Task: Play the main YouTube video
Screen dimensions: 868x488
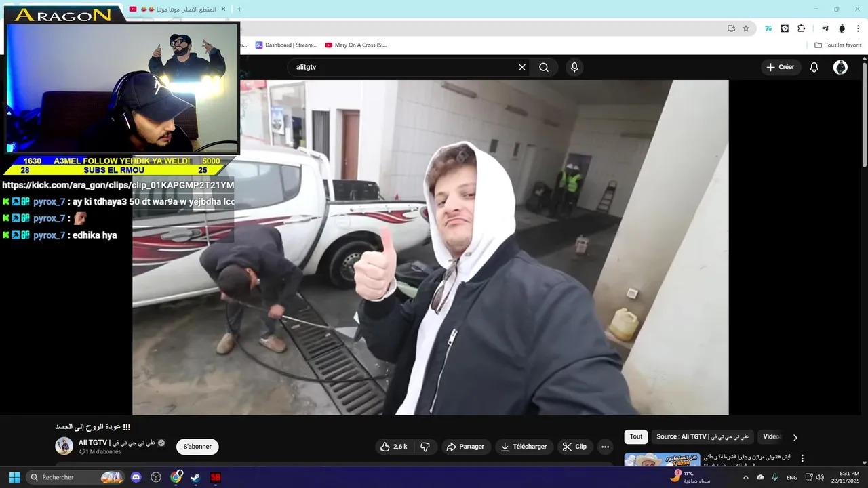Action: [x=431, y=247]
